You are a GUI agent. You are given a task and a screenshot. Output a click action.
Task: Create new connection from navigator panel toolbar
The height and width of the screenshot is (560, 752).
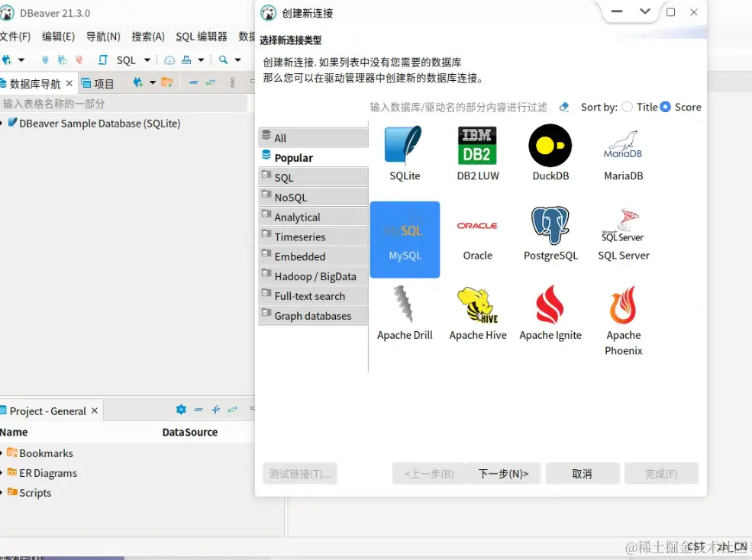(138, 83)
